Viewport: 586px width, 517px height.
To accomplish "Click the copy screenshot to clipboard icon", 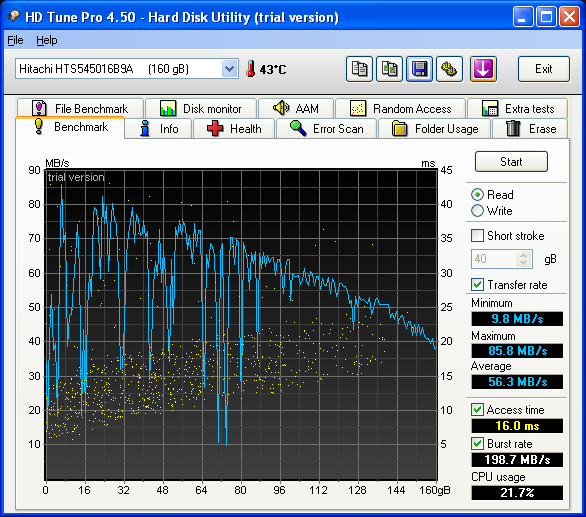I will (389, 69).
